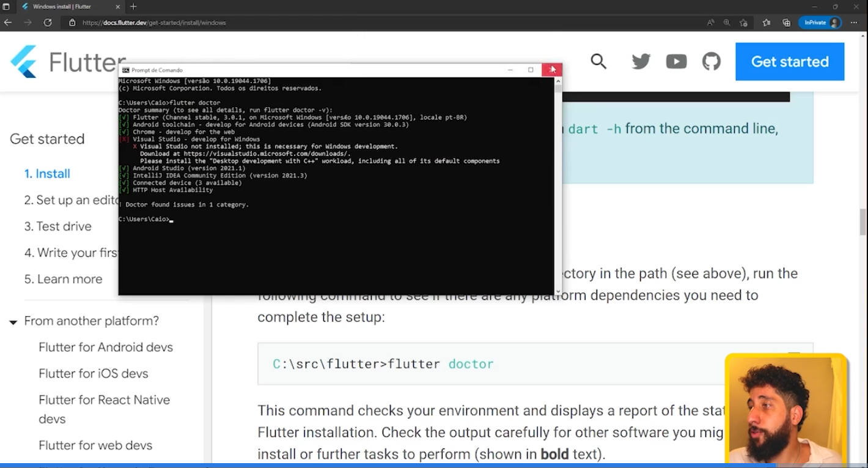Click the Visual Studio not installed line

point(265,147)
